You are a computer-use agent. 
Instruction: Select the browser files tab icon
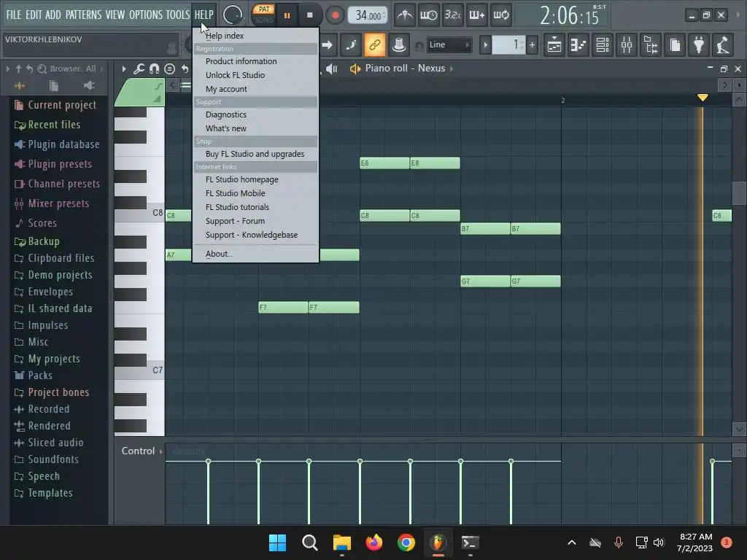point(54,86)
